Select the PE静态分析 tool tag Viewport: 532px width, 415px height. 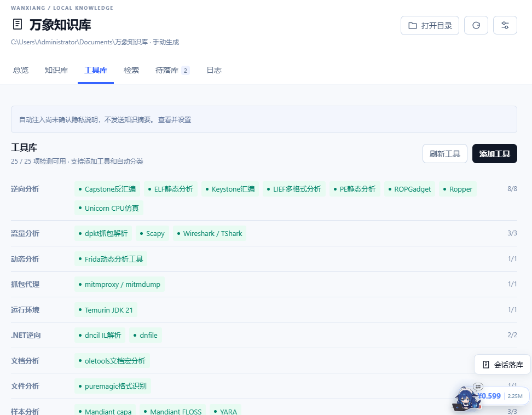coord(355,189)
